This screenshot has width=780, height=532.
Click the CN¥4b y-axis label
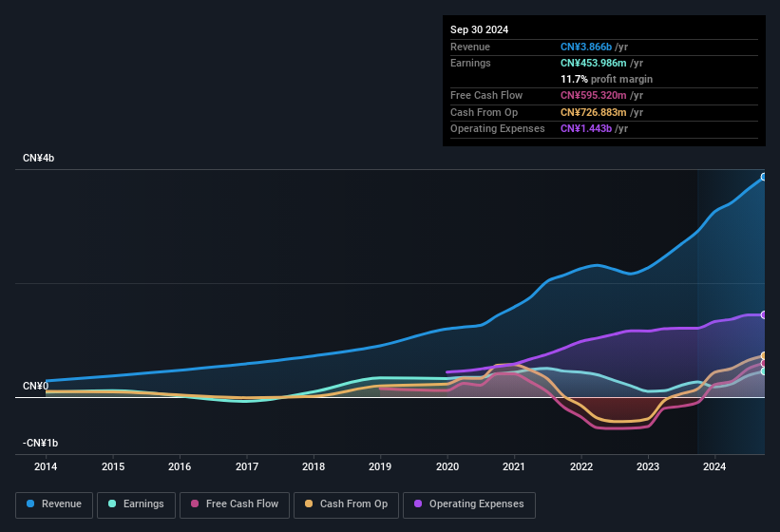38,158
